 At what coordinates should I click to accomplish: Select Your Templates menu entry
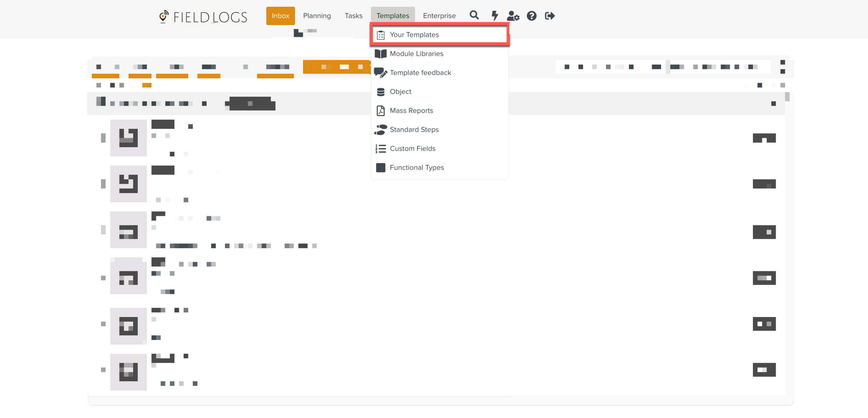click(414, 35)
